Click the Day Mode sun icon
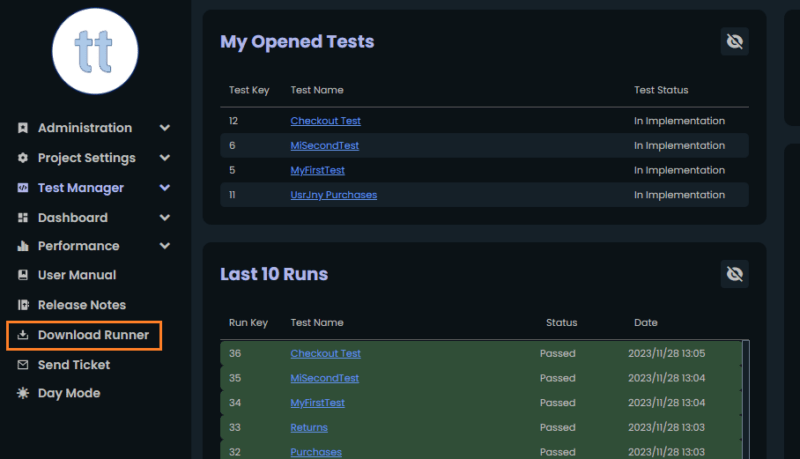Viewport: 800px width, 459px height. point(23,393)
